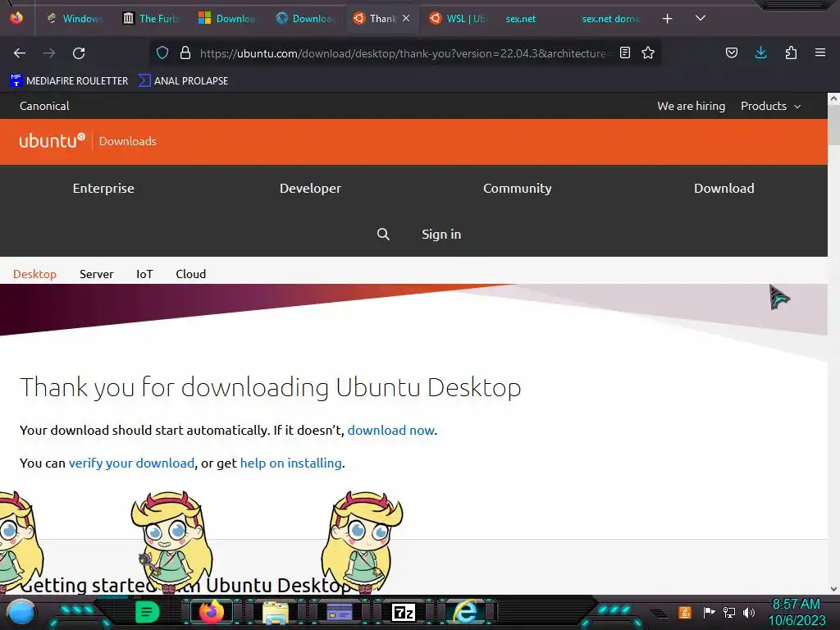Launch Internet Explorer from the taskbar
Screen dimensions: 840x630
467,612
